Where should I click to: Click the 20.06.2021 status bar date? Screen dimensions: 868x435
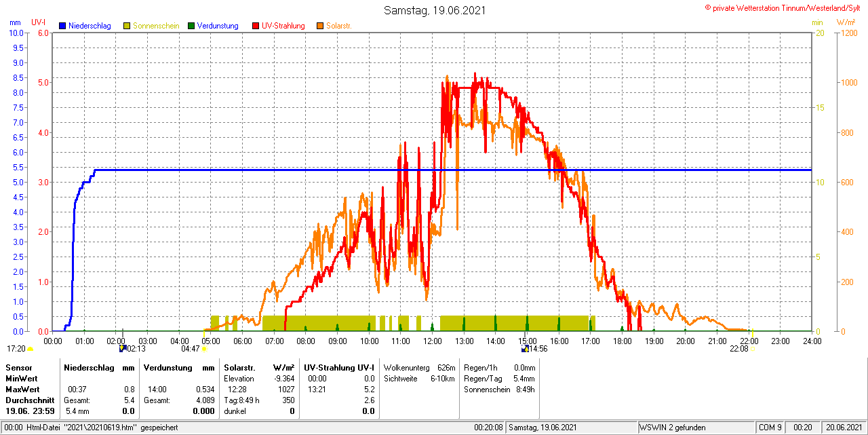coord(843,428)
